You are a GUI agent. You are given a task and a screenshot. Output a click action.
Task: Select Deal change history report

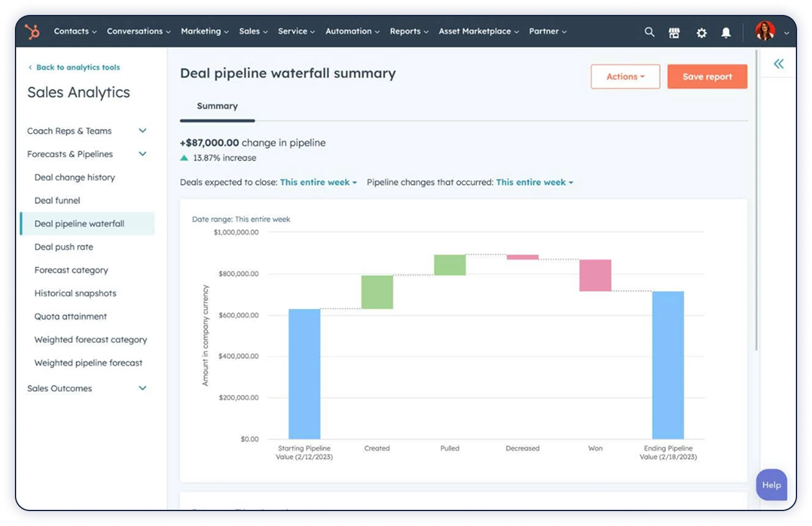(x=75, y=177)
